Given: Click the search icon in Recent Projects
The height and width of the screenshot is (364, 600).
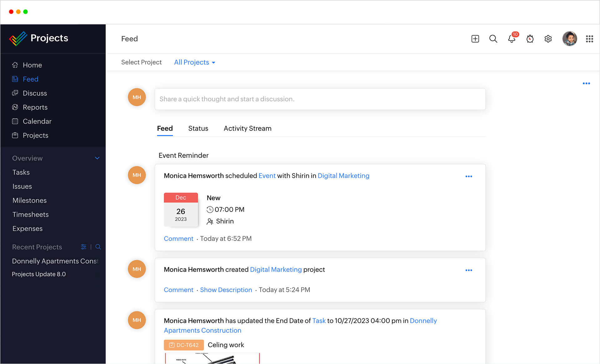Looking at the screenshot, I should point(98,247).
